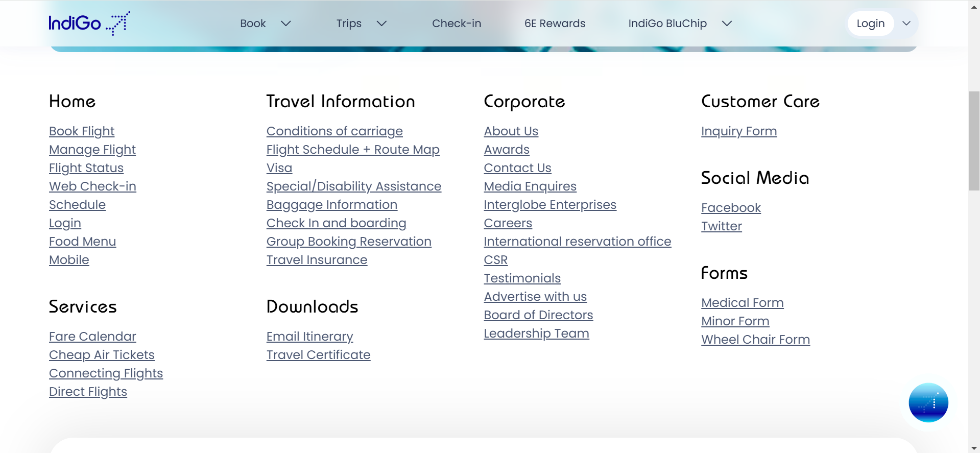This screenshot has width=980, height=453.
Task: Open Cheap Air Tickets link
Action: [102, 355]
